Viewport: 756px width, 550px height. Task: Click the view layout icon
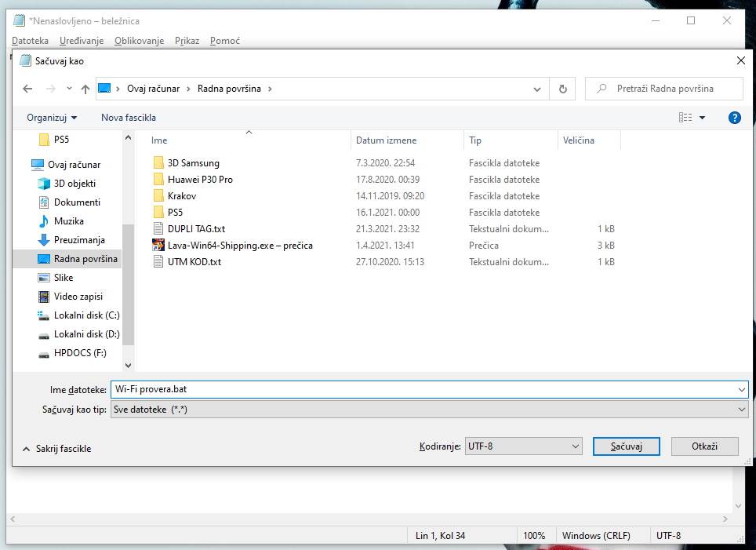[x=685, y=118]
